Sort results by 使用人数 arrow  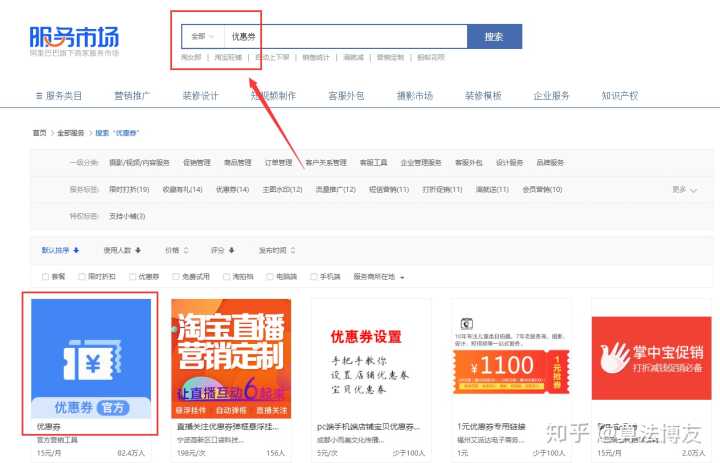138,250
